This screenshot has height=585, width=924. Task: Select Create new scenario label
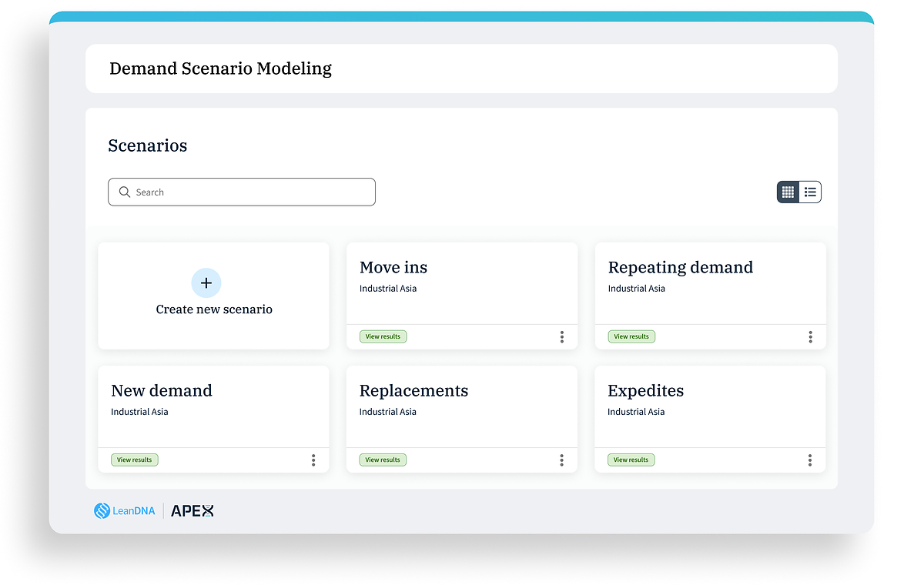[214, 309]
